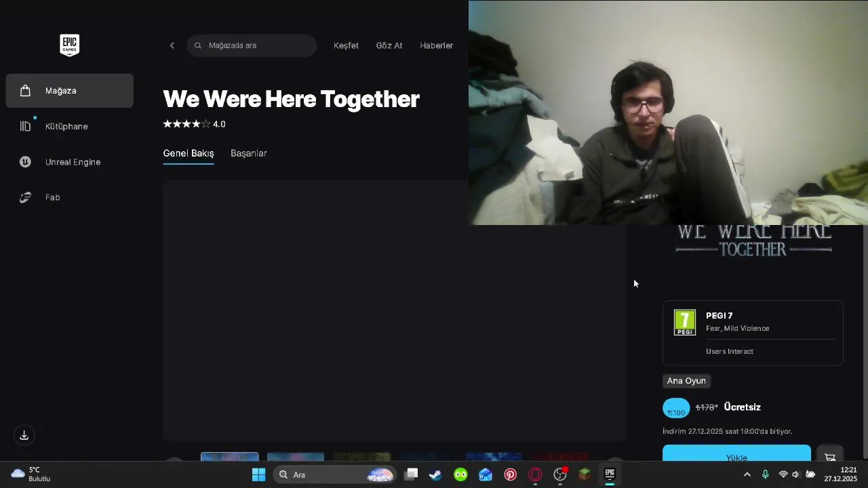Open Steam from the taskbar

[435, 474]
